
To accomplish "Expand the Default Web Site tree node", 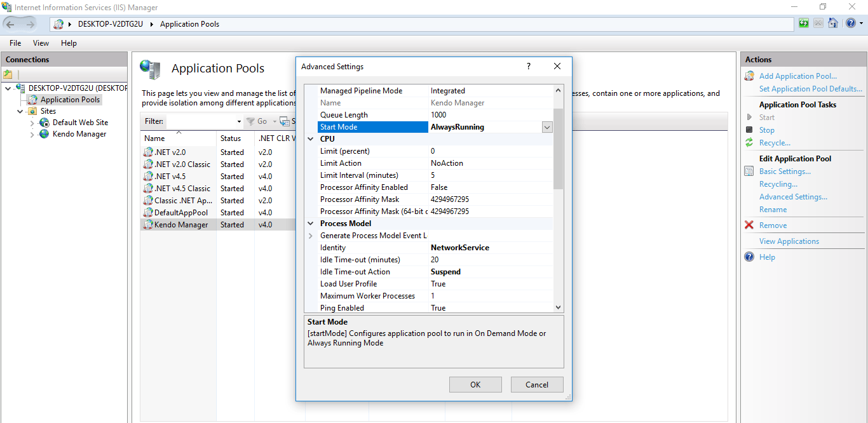I will pos(31,122).
